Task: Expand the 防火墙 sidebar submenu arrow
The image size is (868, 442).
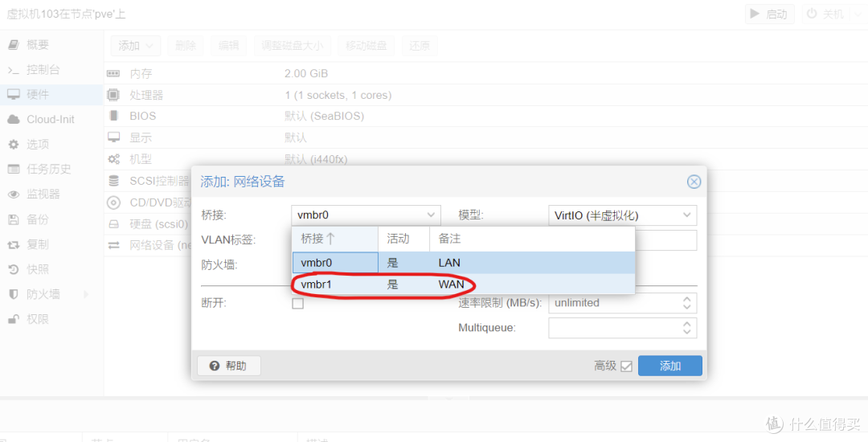Action: click(86, 294)
